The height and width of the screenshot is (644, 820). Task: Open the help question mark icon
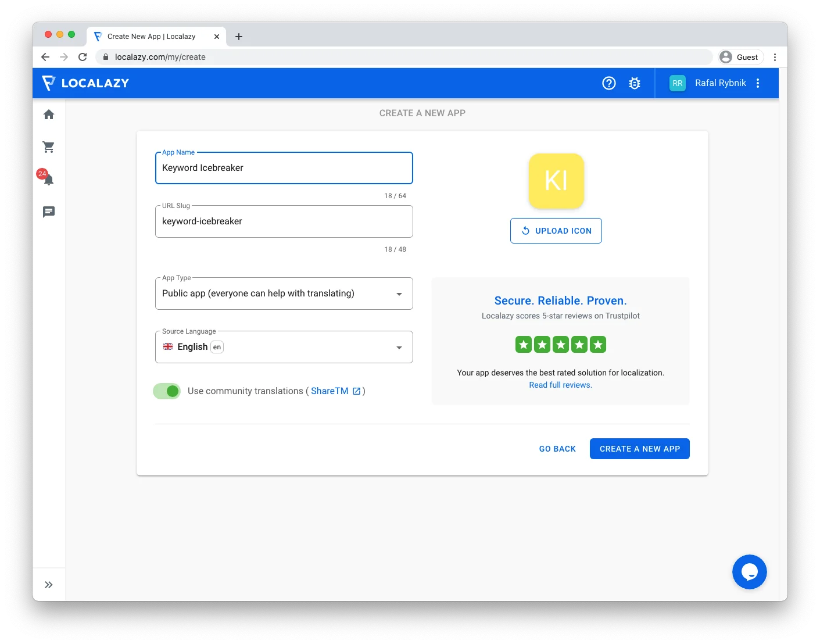click(x=608, y=83)
